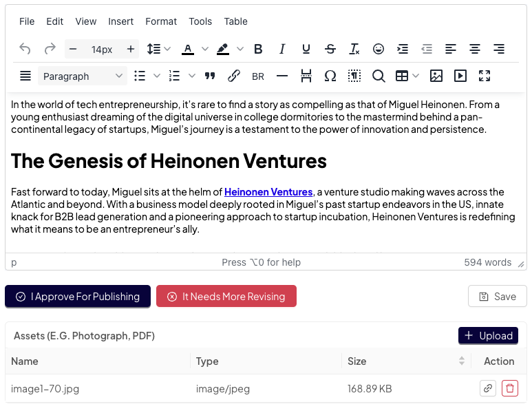Insert a BR line break
The height and width of the screenshot is (413, 532).
click(258, 76)
